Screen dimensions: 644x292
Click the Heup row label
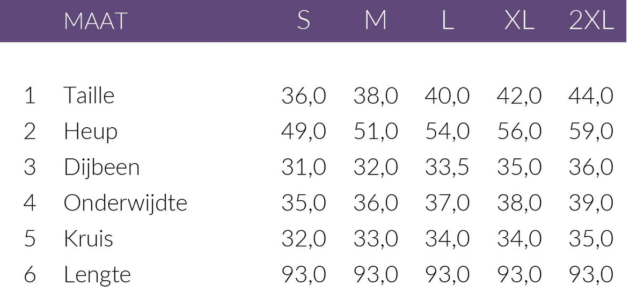click(x=90, y=132)
